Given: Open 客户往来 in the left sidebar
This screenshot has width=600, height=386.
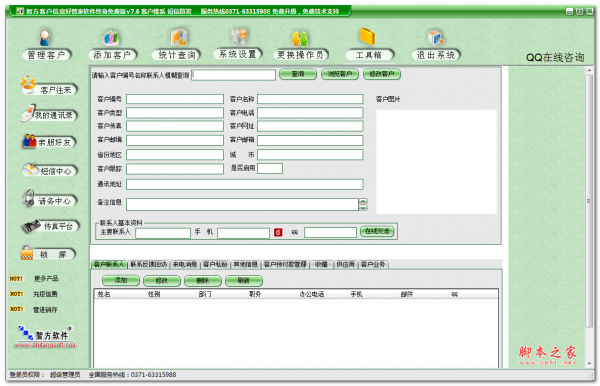Looking at the screenshot, I should tap(49, 86).
